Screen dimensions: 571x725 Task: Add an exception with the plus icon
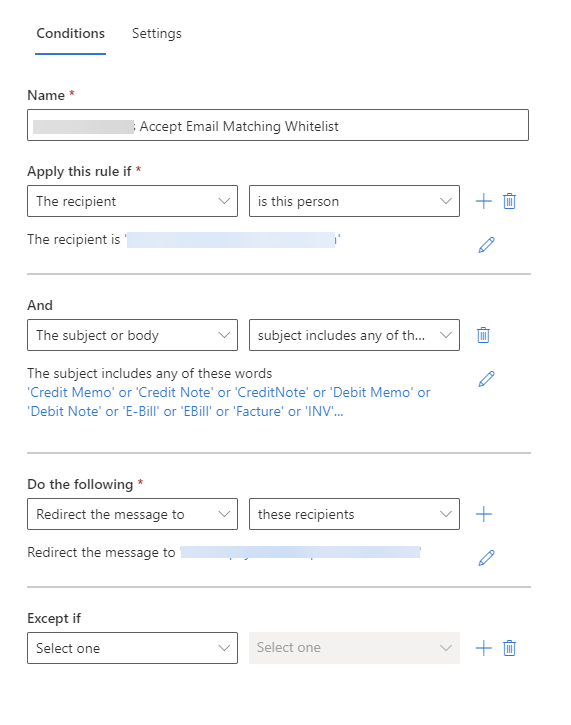point(484,648)
